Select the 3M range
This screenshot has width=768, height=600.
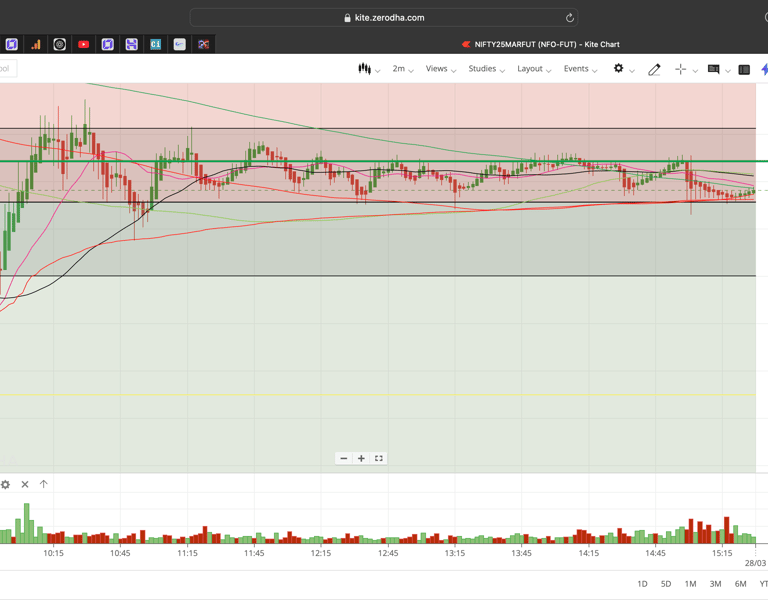(x=715, y=584)
